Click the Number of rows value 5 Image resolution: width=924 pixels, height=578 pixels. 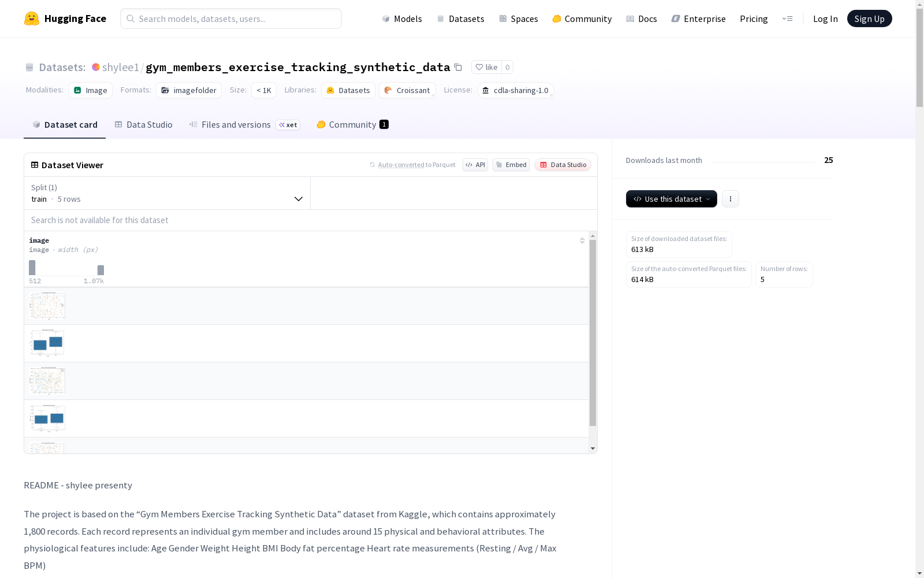pos(762,280)
